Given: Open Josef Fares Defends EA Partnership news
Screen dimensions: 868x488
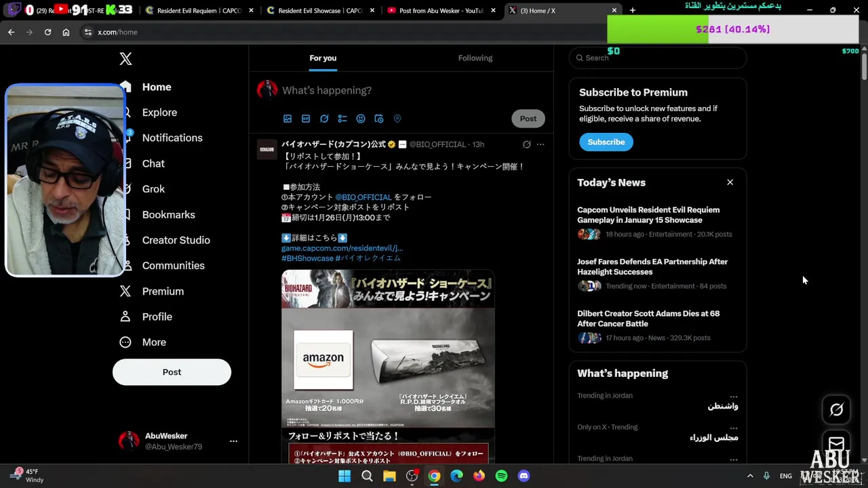Looking at the screenshot, I should tap(657, 274).
